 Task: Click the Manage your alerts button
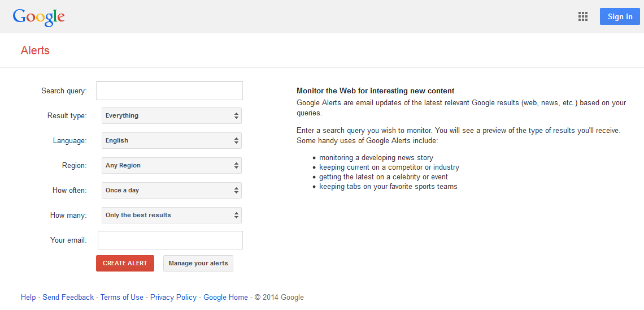point(198,264)
